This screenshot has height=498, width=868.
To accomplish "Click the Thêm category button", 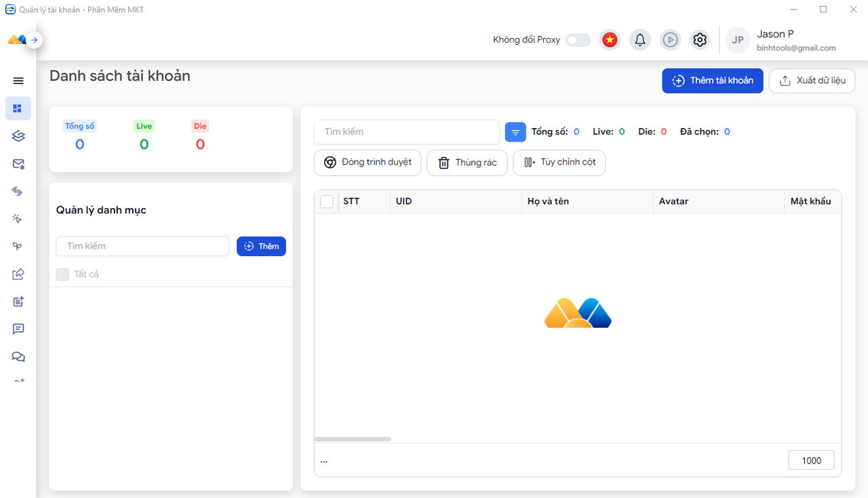I will pos(261,246).
